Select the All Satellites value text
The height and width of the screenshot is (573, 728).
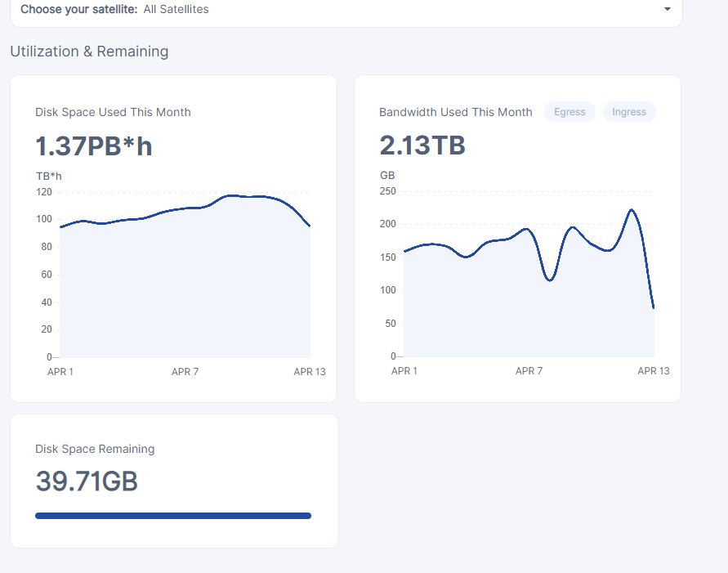[176, 10]
